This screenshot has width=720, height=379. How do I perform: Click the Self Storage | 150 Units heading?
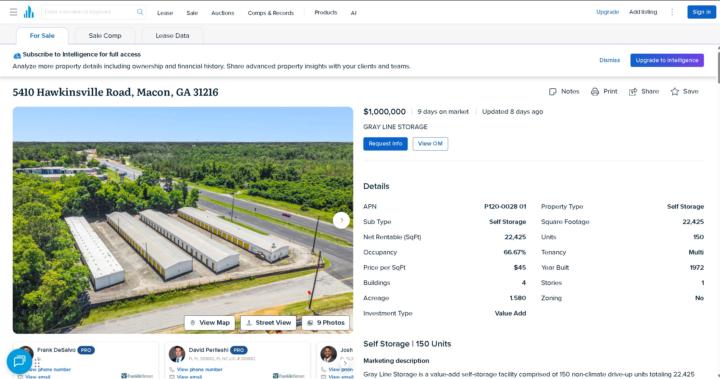pyautogui.click(x=407, y=344)
